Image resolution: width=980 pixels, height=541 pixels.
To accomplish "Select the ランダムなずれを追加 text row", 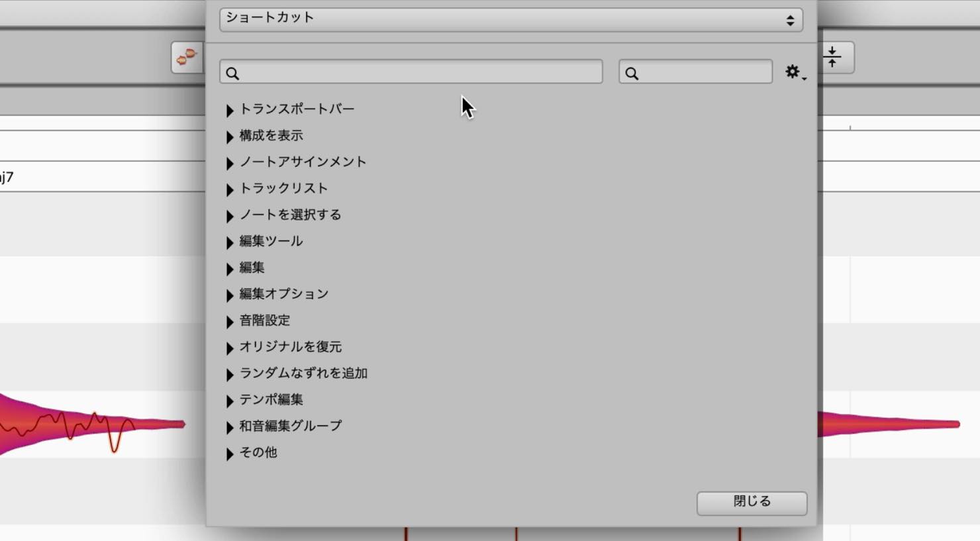I will (303, 373).
